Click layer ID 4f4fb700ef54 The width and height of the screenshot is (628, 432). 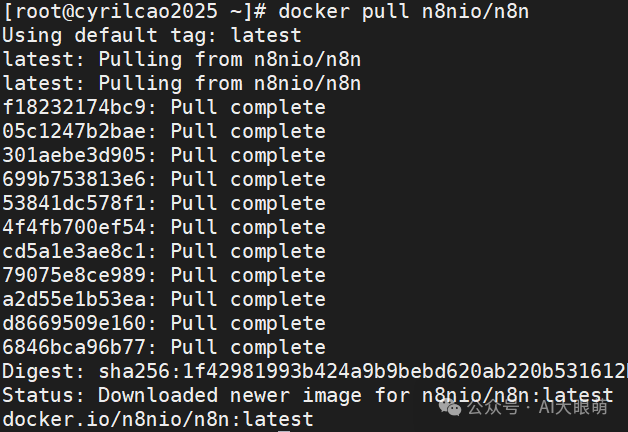pos(79,228)
